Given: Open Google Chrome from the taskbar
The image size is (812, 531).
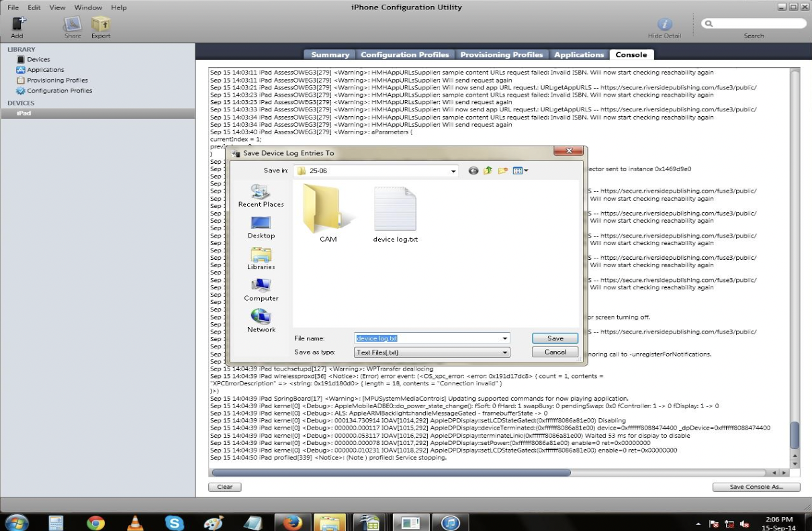Looking at the screenshot, I should point(95,522).
